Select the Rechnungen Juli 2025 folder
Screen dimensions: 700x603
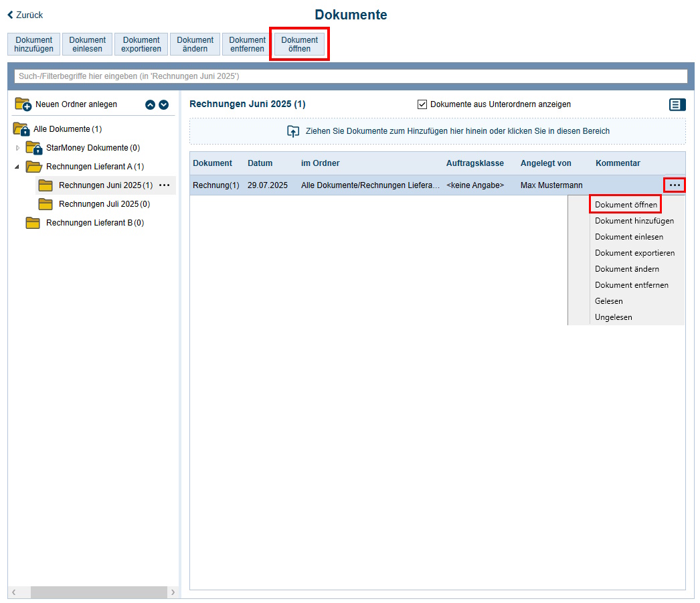pyautogui.click(x=104, y=204)
